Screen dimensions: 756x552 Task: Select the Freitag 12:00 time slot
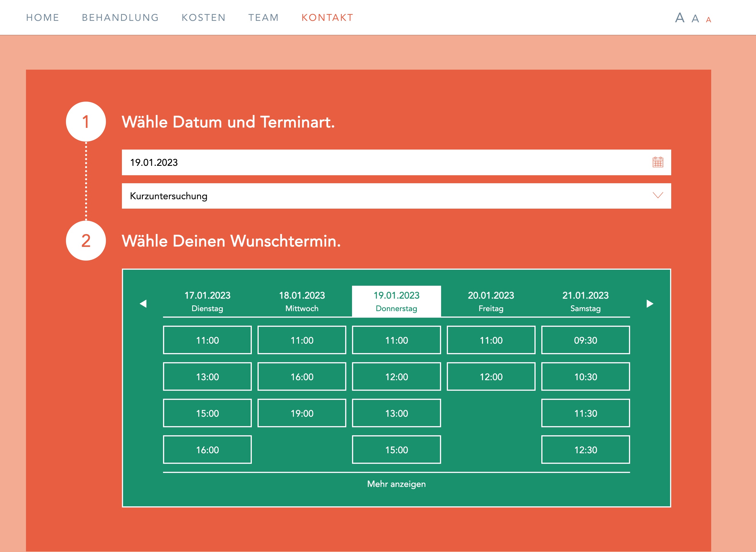point(491,376)
